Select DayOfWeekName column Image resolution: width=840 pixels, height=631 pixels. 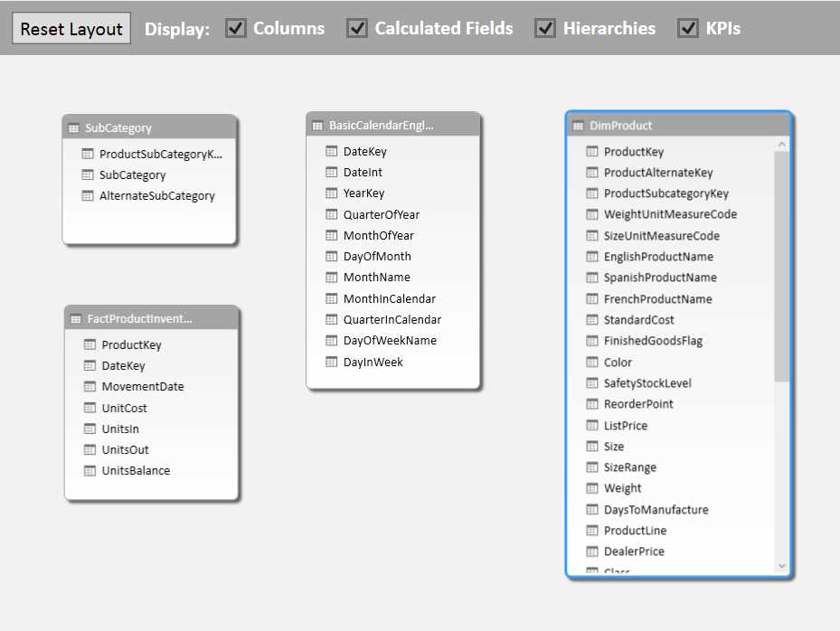point(390,340)
